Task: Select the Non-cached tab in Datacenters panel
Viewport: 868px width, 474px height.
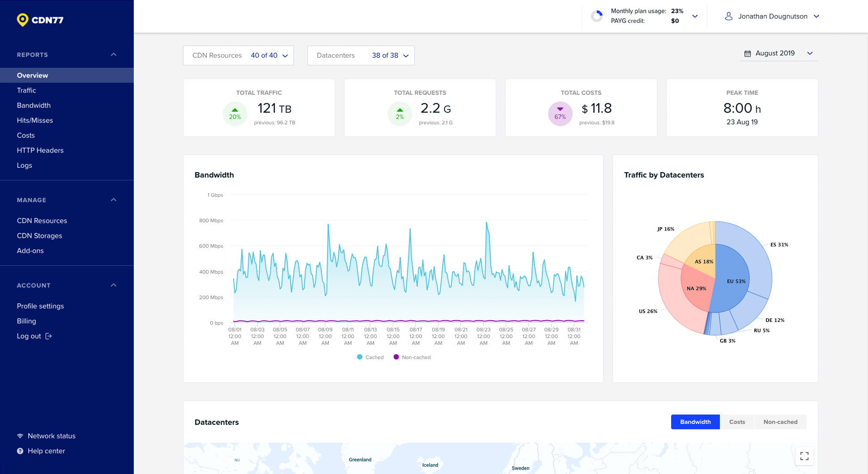Action: [x=780, y=422]
